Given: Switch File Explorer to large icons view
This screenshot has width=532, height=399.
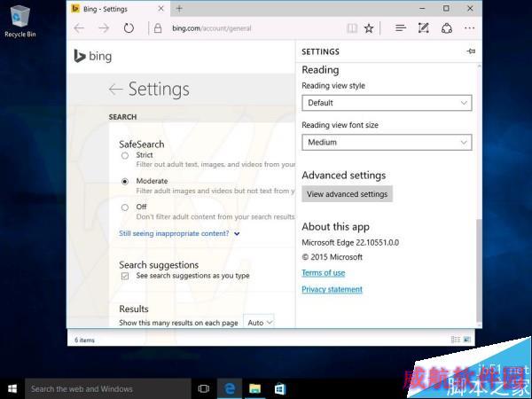Looking at the screenshot, I should click(467, 340).
